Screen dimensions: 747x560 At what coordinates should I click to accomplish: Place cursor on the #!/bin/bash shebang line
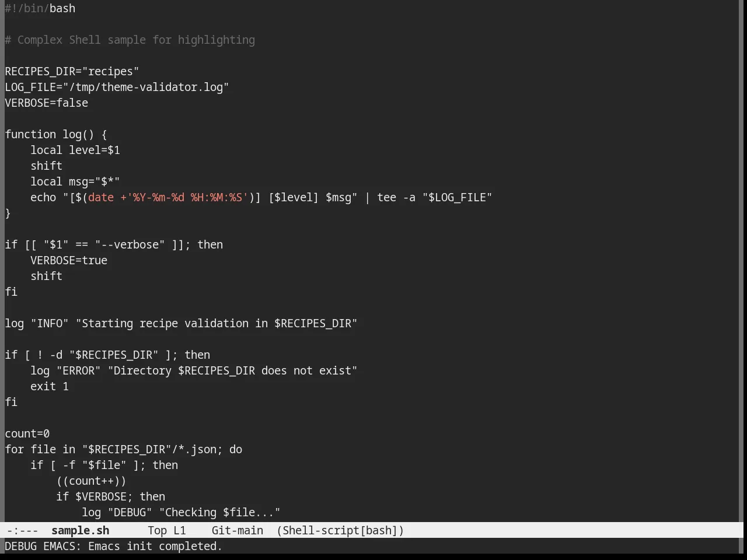[40, 8]
